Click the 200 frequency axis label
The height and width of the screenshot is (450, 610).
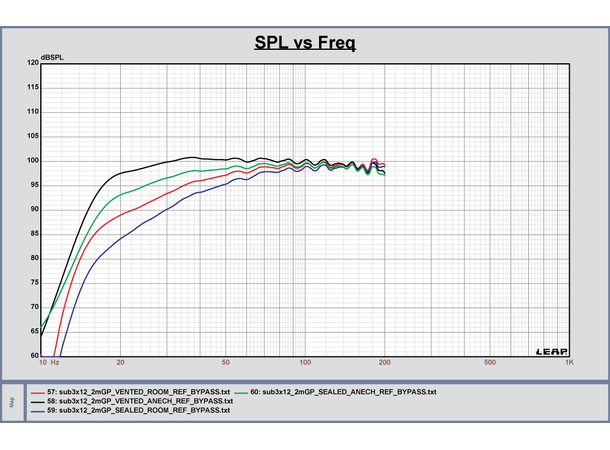pos(385,362)
